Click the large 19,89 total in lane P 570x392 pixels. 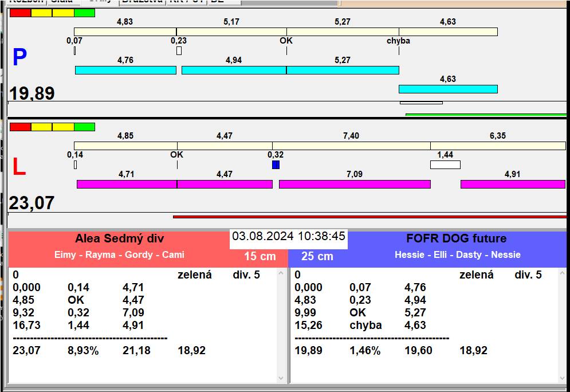point(32,93)
